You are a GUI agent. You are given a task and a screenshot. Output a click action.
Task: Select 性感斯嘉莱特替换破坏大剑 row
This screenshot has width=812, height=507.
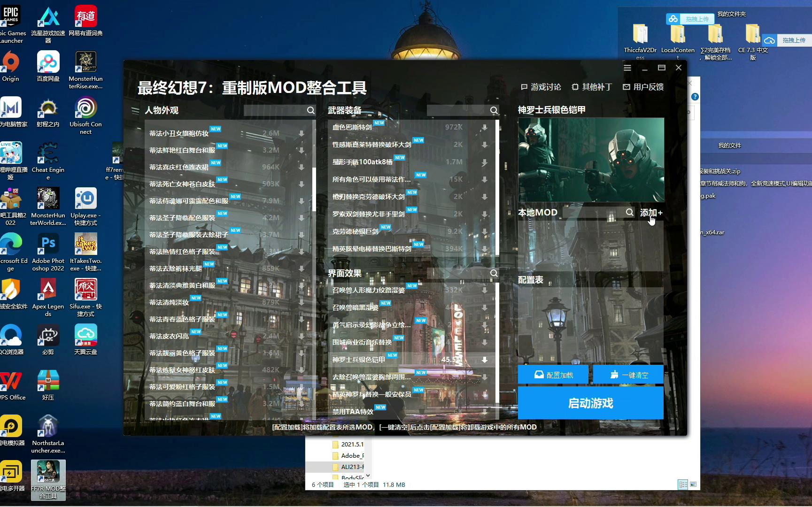[410, 145]
